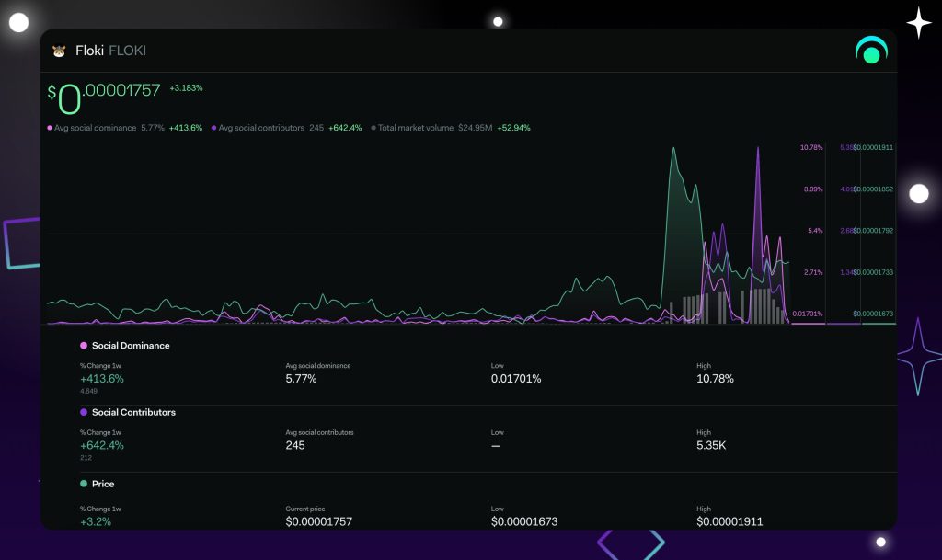
Task: Click the small 212 figure under +642.4%
Action: (x=86, y=457)
